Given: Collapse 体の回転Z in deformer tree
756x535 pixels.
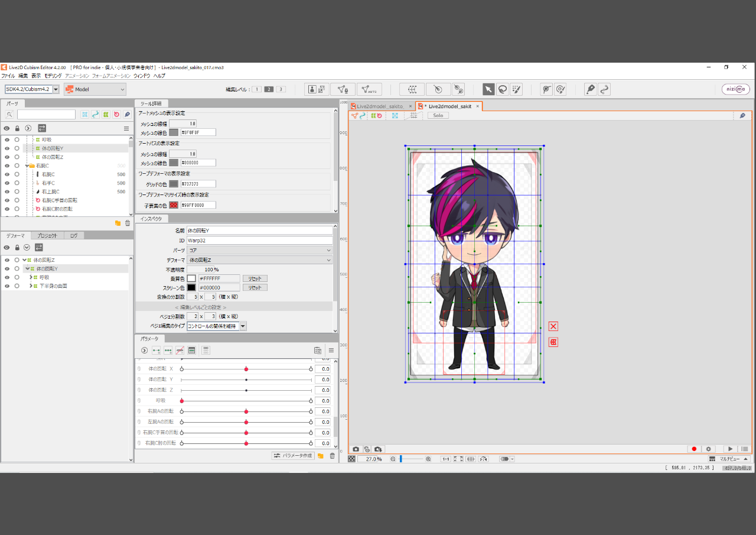Looking at the screenshot, I should [24, 260].
